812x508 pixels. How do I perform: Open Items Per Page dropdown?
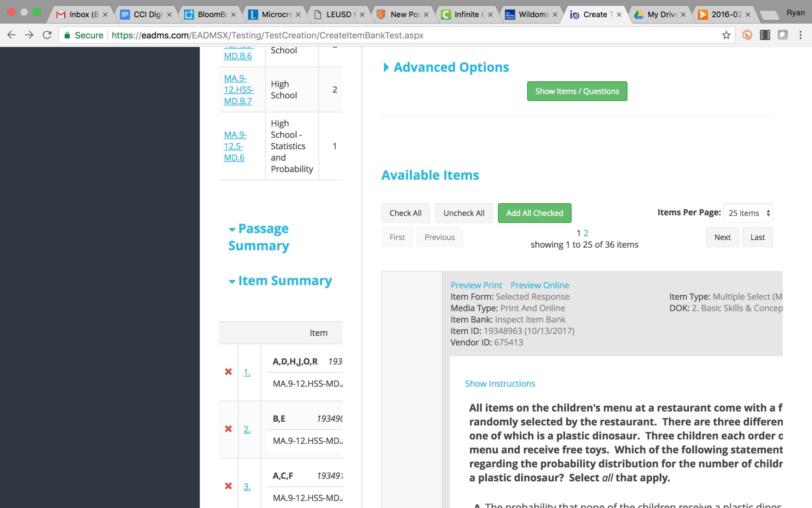pyautogui.click(x=748, y=213)
